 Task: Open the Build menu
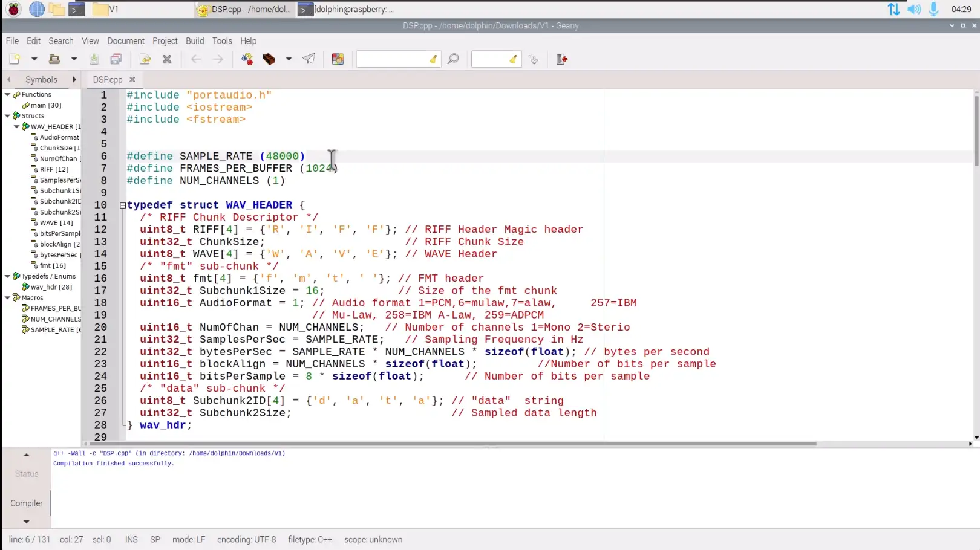194,41
